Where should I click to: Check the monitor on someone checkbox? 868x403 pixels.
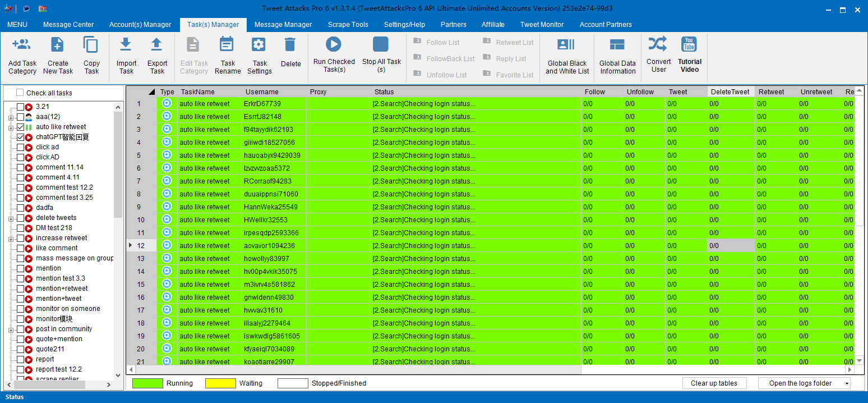tap(20, 309)
